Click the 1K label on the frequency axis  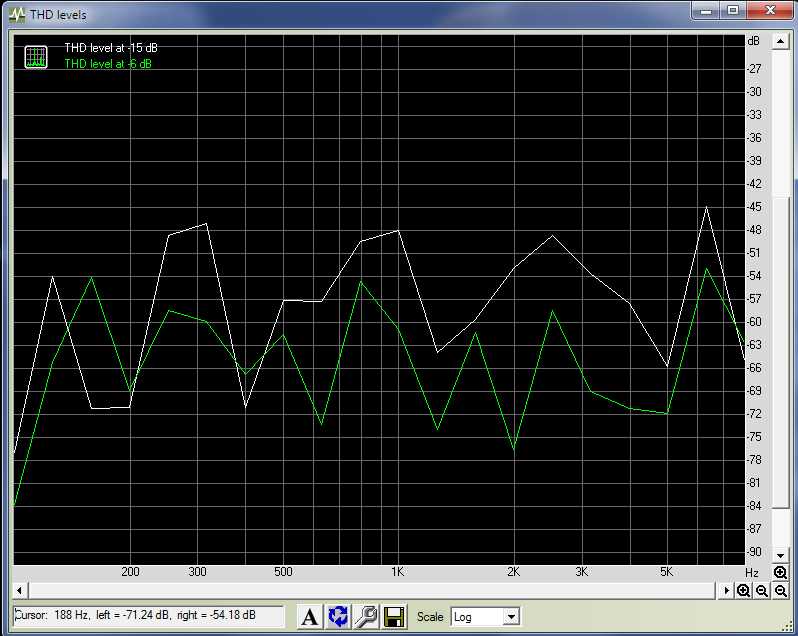point(397,572)
